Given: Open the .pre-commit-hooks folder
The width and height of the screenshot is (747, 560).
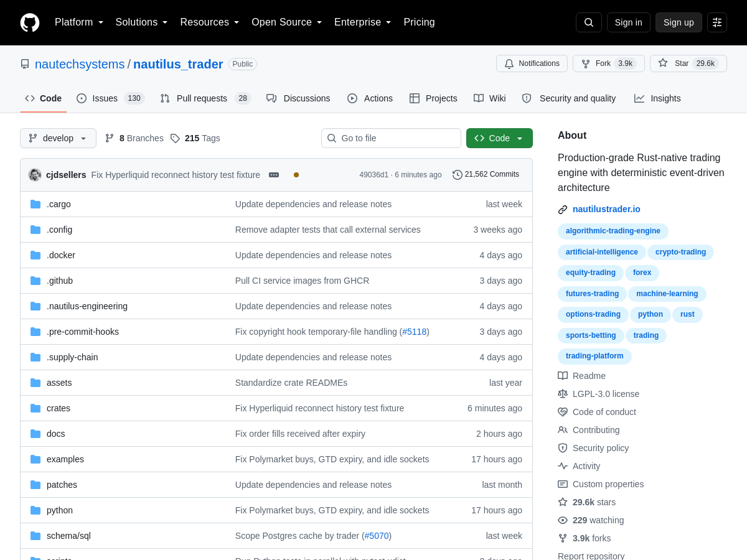Looking at the screenshot, I should pos(83,332).
